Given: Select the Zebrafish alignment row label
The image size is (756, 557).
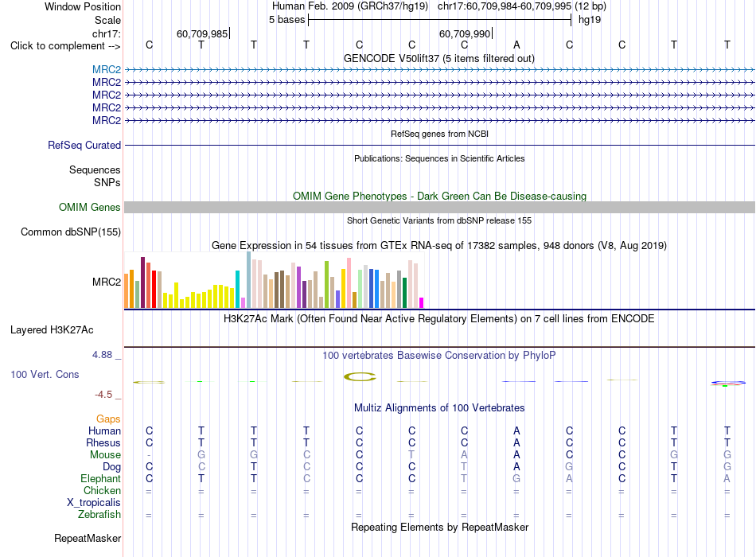Looking at the screenshot, I should [99, 515].
